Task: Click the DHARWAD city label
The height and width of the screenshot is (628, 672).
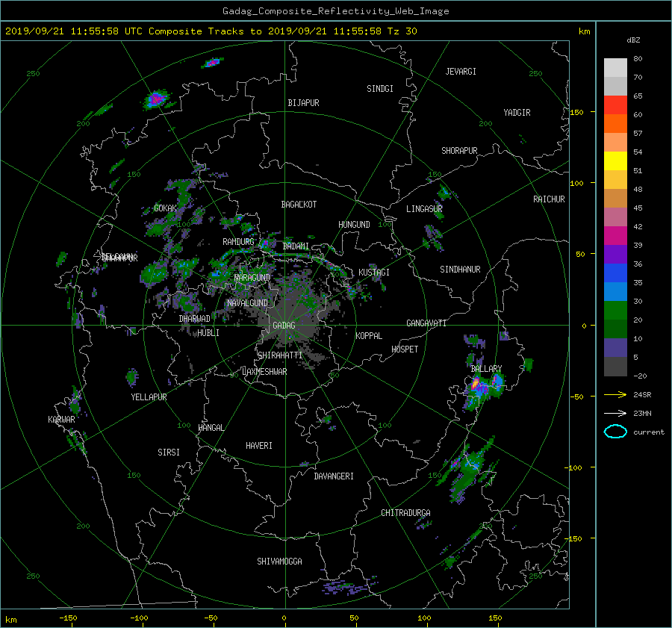Action: (195, 319)
